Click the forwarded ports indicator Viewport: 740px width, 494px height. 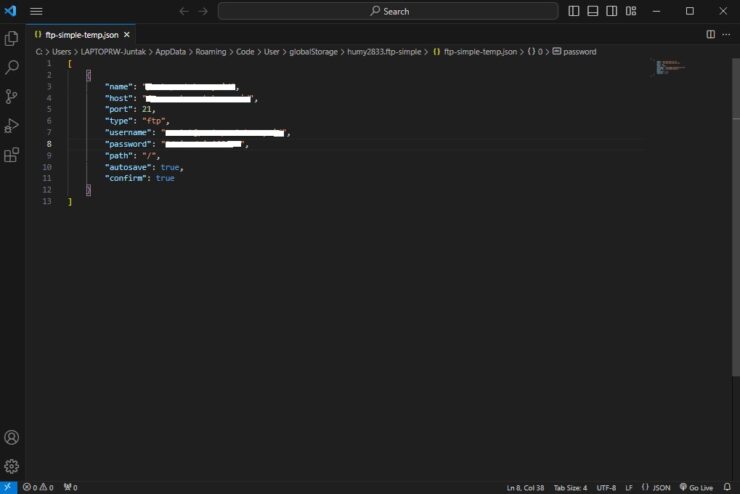click(70, 487)
